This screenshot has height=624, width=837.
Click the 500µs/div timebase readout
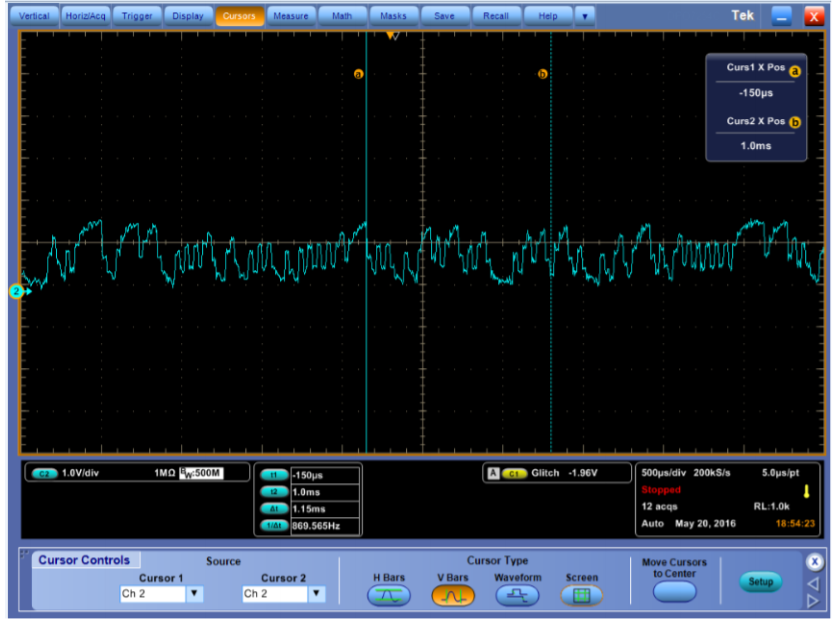click(664, 473)
